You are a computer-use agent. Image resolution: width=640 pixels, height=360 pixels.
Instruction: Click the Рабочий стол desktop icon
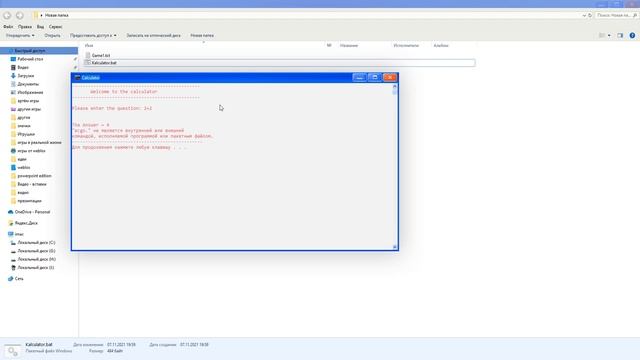point(13,59)
